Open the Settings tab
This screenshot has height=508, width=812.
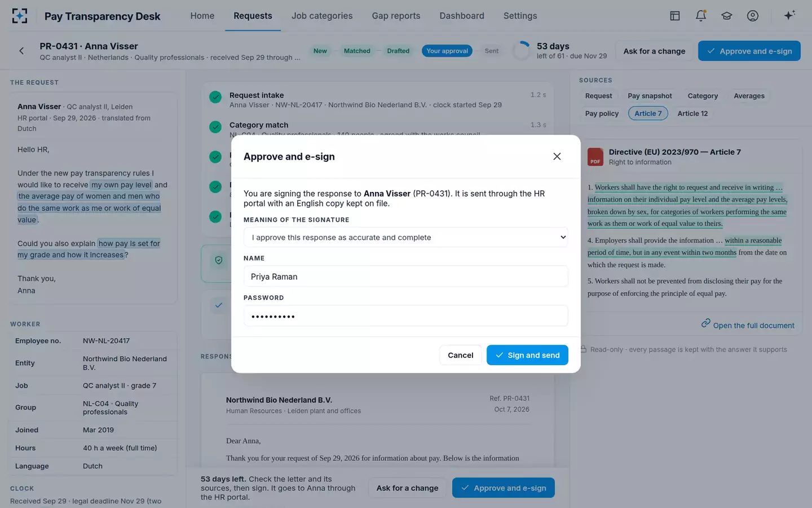(520, 16)
